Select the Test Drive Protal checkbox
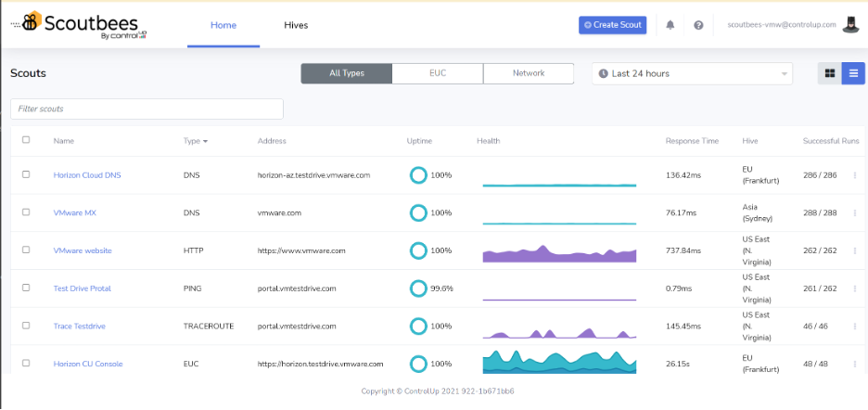868x410 pixels. [26, 288]
